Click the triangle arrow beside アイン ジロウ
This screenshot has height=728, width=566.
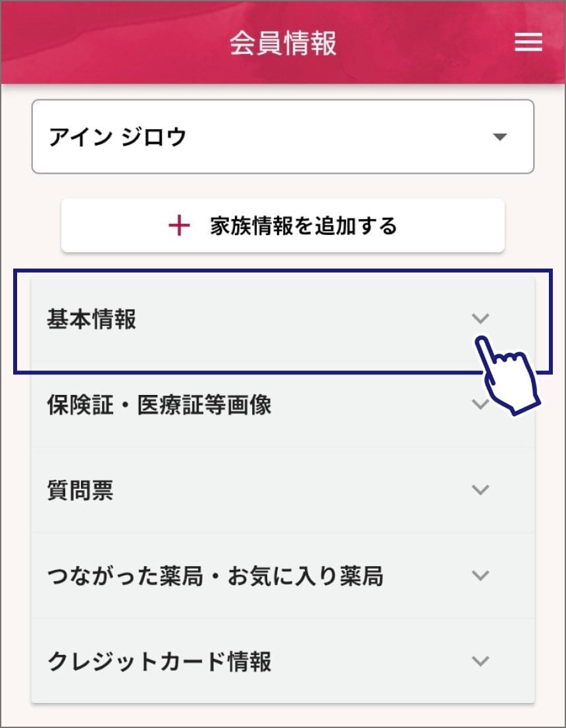click(x=500, y=137)
